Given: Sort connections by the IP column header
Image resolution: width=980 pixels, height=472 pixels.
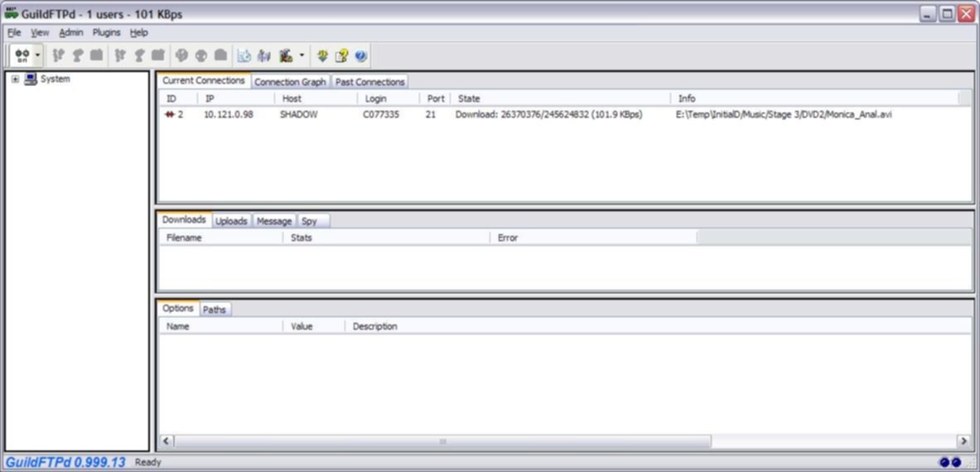Looking at the screenshot, I should coord(236,99).
